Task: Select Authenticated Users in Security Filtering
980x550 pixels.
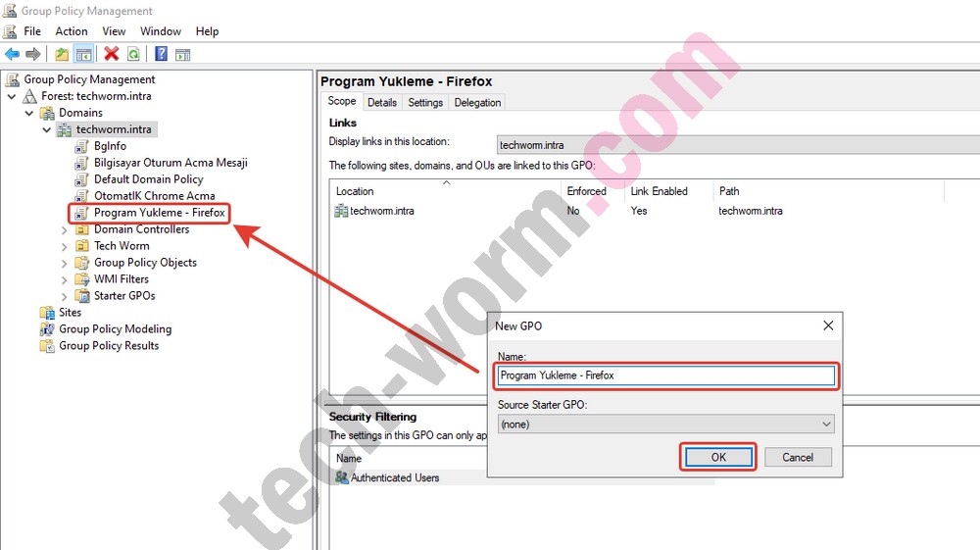Action: (x=395, y=477)
